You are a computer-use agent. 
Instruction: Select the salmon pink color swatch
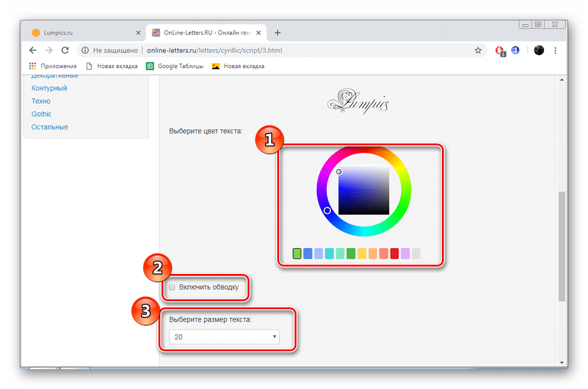tap(384, 254)
